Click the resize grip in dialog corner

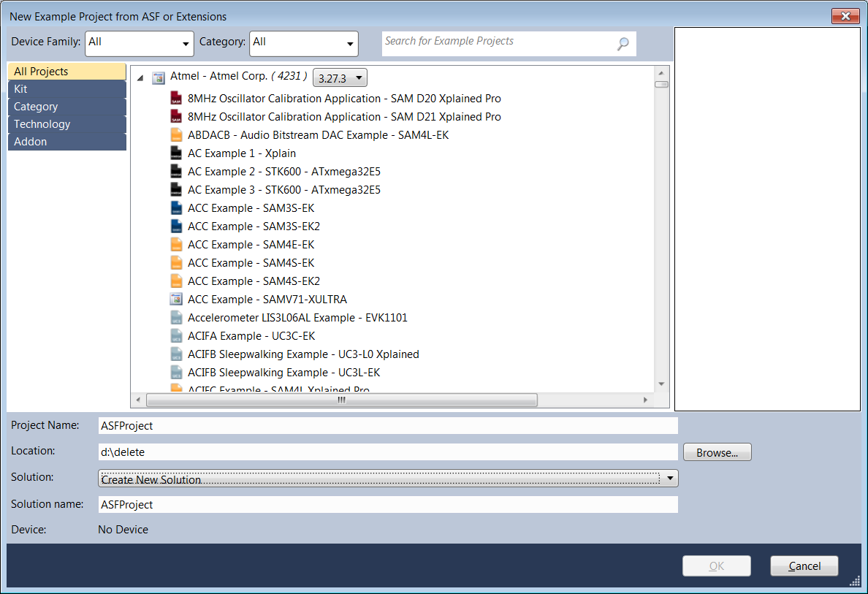tap(855, 581)
